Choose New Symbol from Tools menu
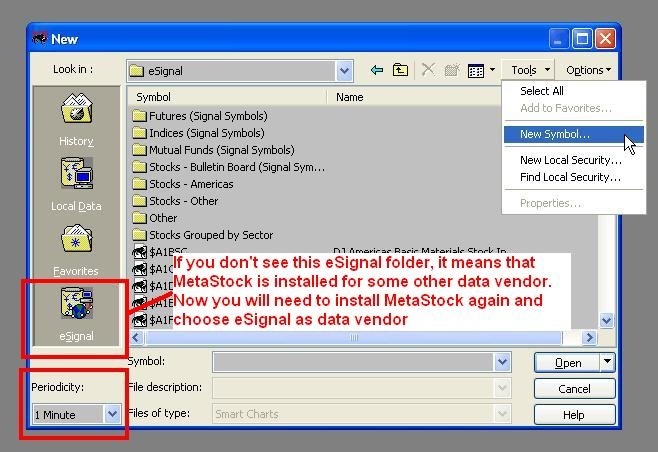Screen dimensions: 658x452 [573, 134]
